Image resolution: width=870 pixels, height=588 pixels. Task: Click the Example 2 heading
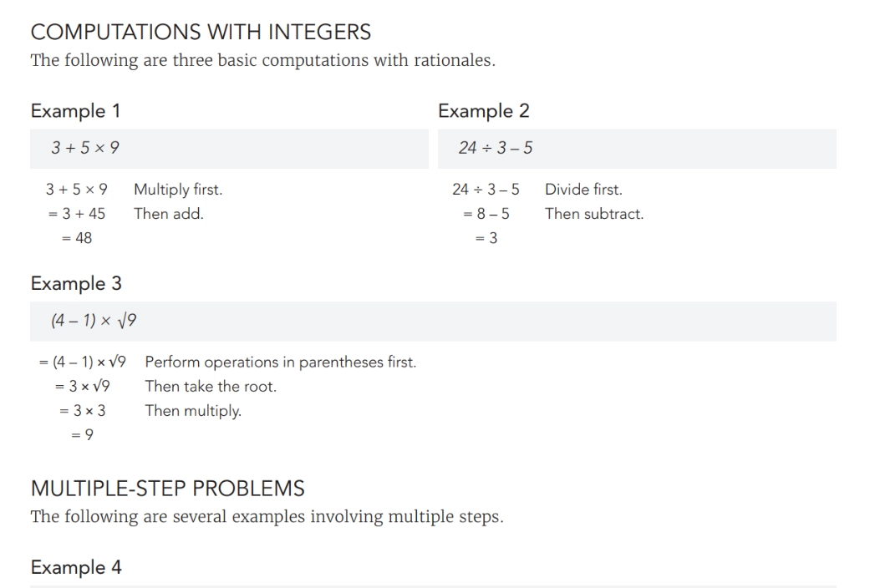[x=484, y=111]
